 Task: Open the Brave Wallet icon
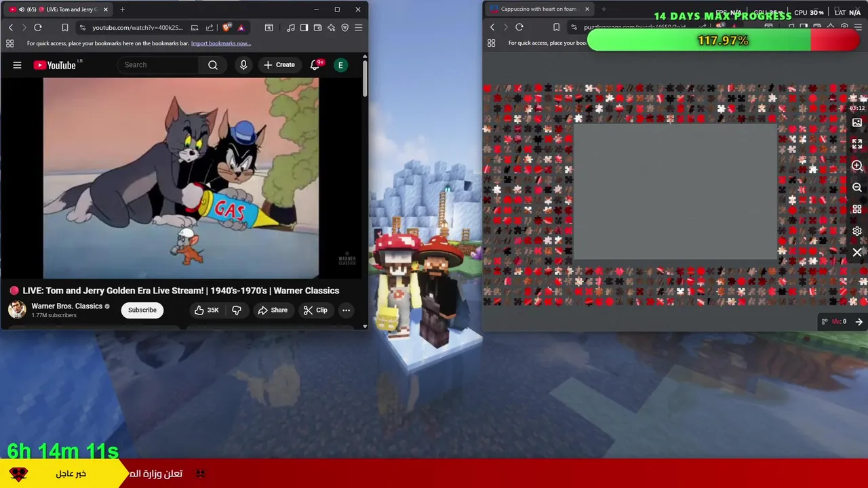pyautogui.click(x=317, y=28)
